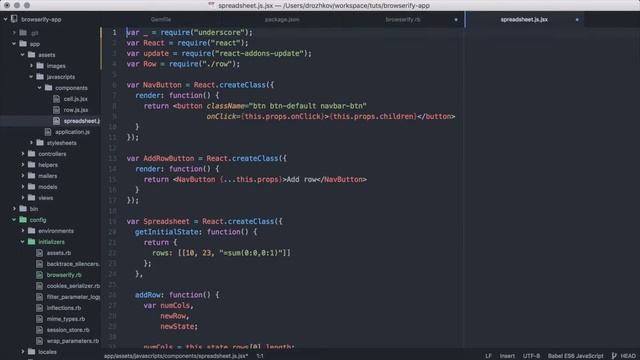
Task: Click the HEAD branch label
Action: 628,356
